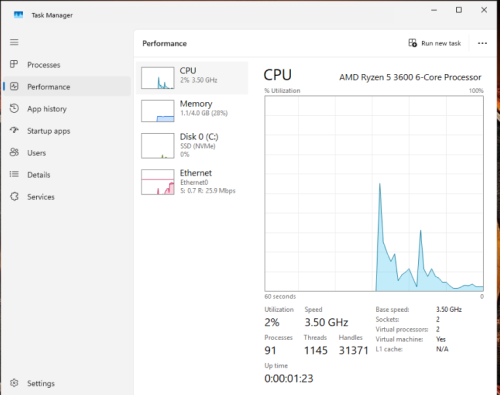
Task: Select the Ethernet mini graph thumbnail
Action: (158, 182)
